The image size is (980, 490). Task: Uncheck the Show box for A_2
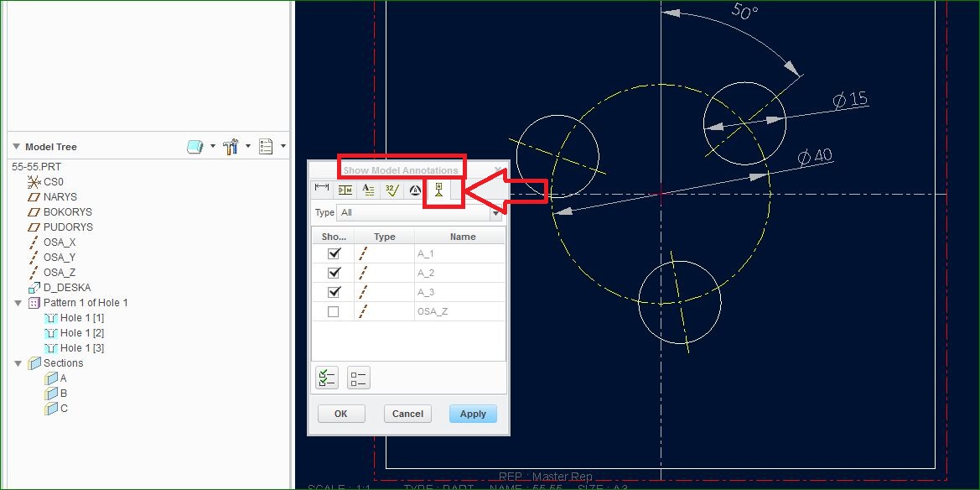334,273
